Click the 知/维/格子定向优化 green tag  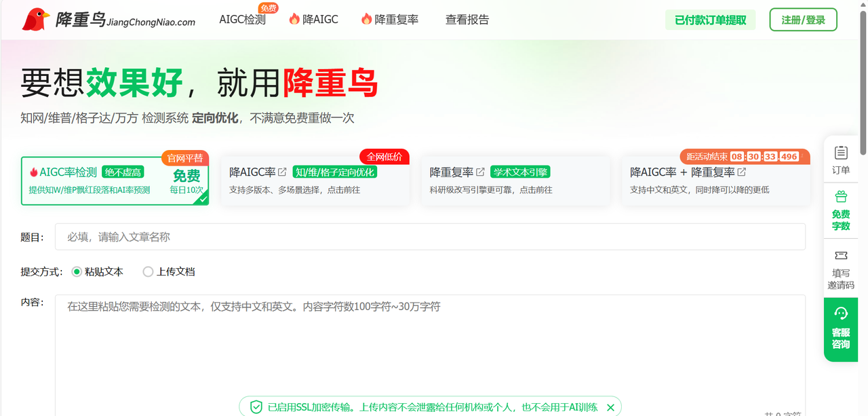click(x=335, y=172)
